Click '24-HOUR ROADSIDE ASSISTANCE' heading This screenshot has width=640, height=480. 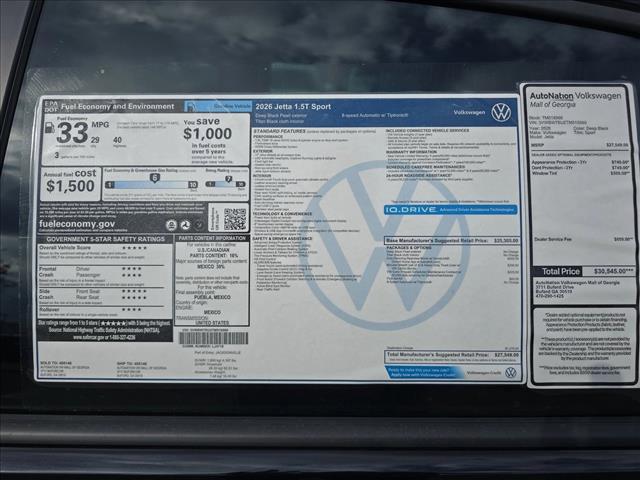point(419,176)
